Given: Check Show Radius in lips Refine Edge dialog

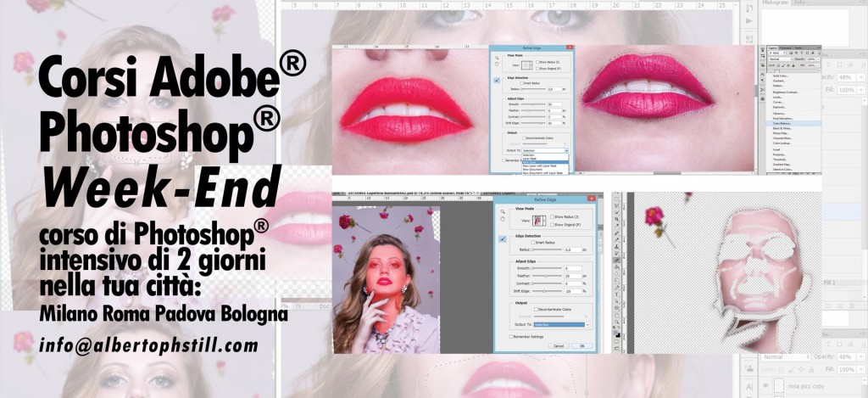Looking at the screenshot, I should click(x=537, y=62).
